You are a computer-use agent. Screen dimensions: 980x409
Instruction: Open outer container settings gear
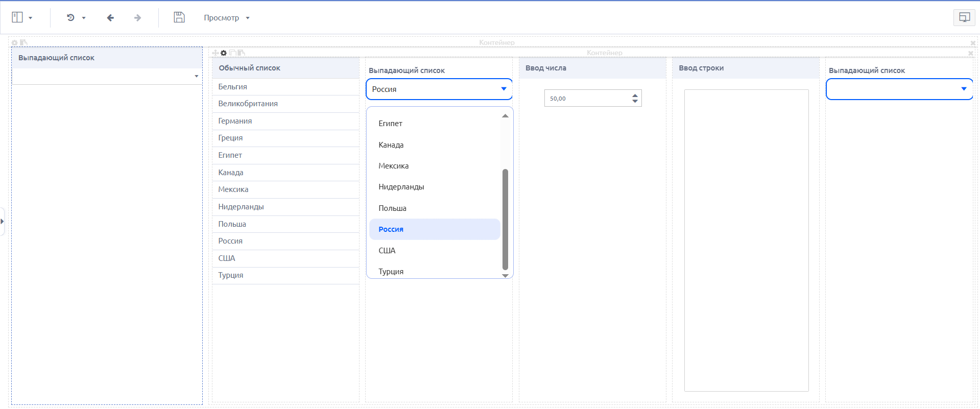pos(15,43)
